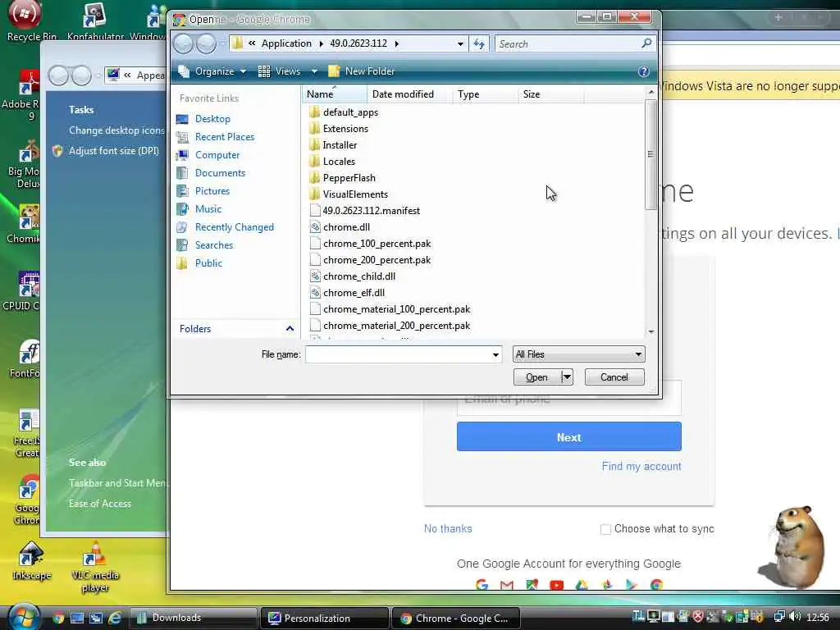Sort by the Type column header

pos(486,94)
